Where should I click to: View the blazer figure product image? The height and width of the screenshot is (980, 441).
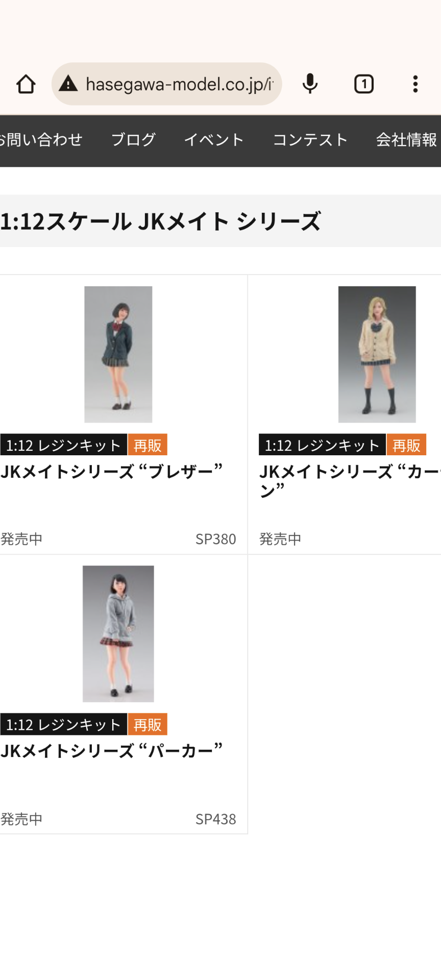pyautogui.click(x=118, y=354)
